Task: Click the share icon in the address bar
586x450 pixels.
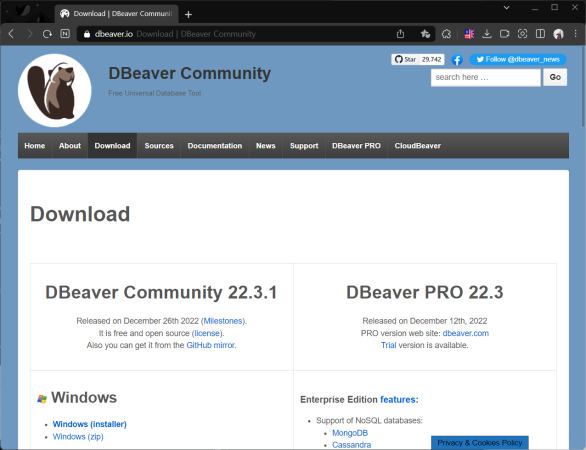Action: click(x=400, y=34)
